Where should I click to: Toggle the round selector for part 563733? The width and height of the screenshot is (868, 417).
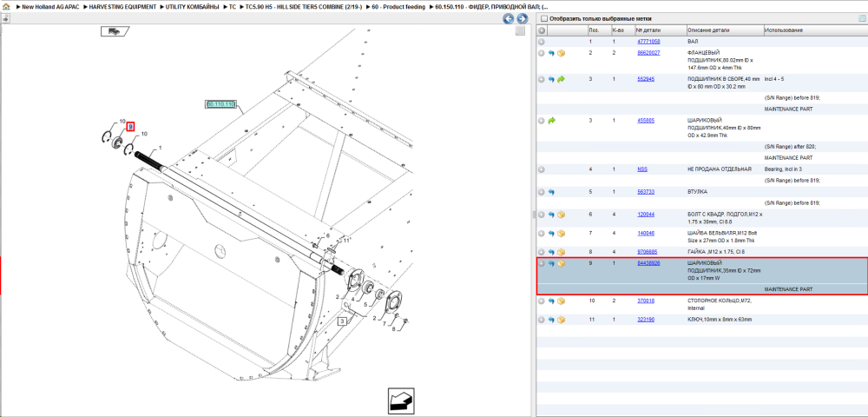[x=542, y=192]
